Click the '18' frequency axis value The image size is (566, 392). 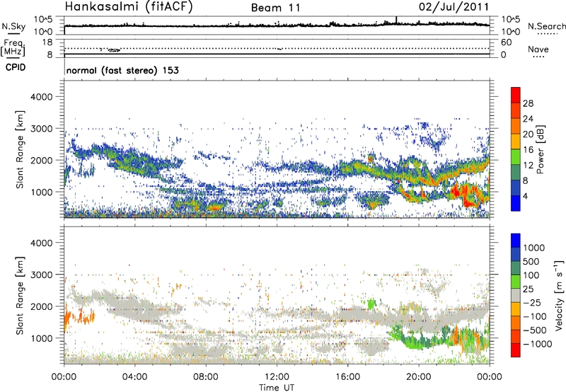pos(47,42)
